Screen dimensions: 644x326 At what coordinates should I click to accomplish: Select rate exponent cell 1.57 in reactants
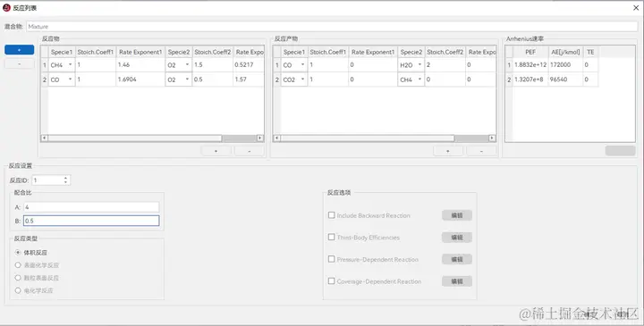249,79
